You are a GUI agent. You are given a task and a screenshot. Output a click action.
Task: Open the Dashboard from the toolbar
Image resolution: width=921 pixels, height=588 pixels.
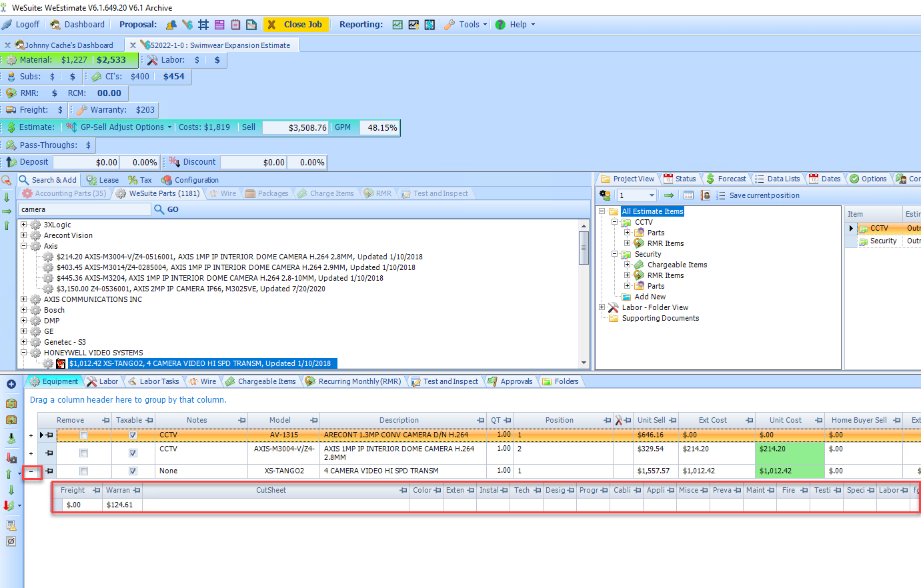[x=78, y=24]
